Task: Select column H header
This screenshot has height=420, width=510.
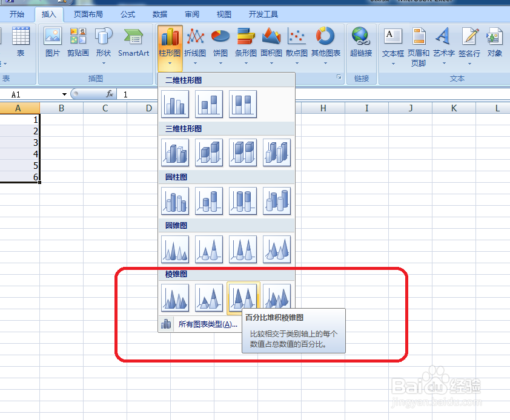Action: pos(323,108)
